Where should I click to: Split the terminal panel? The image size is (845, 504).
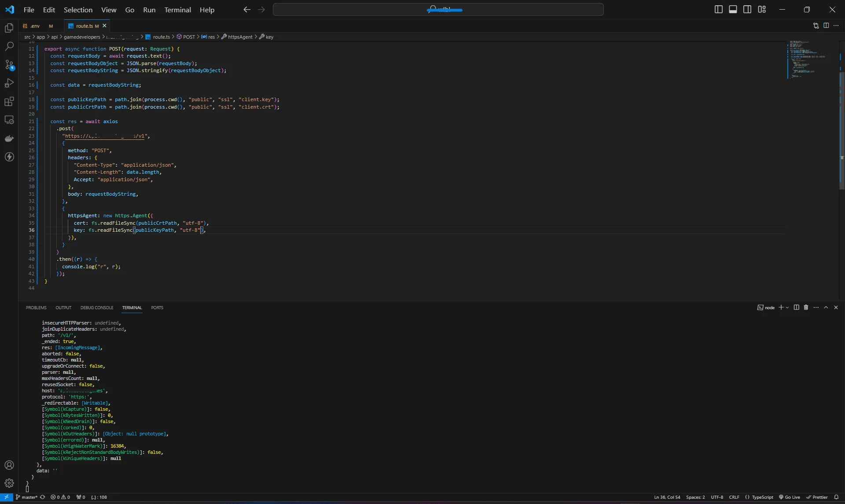pos(797,307)
